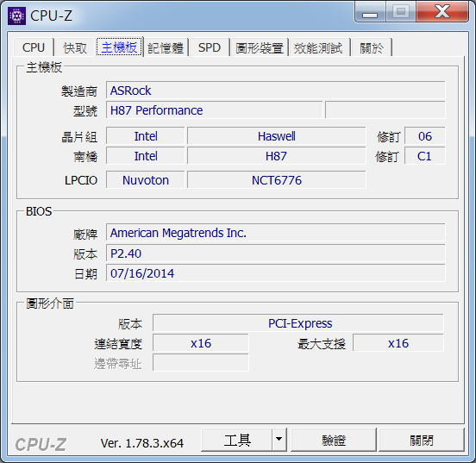Click max supported x16 field

398,343
